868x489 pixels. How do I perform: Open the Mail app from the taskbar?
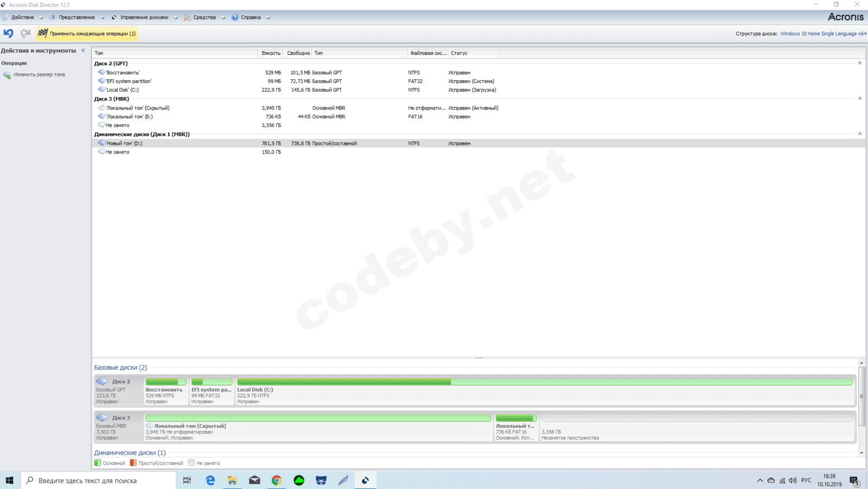coord(254,480)
